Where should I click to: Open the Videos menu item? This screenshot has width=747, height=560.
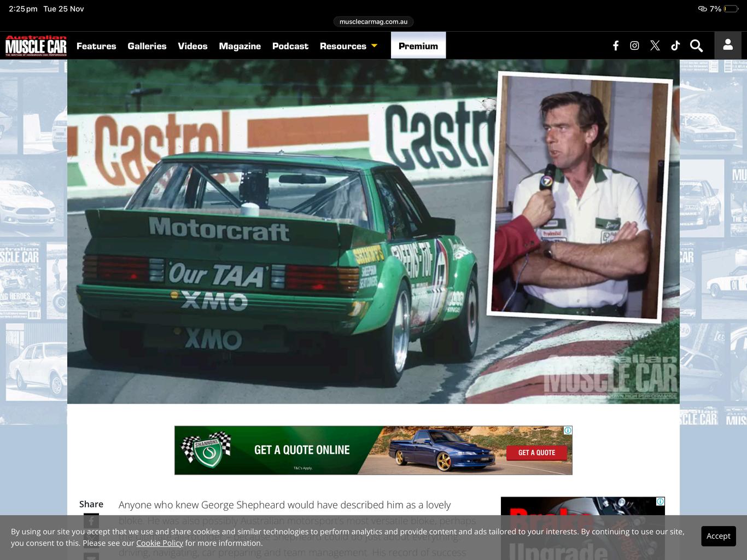[192, 46]
